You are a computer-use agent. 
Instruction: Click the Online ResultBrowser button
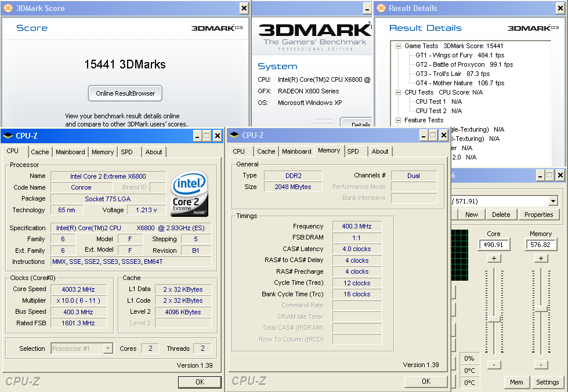click(x=125, y=93)
